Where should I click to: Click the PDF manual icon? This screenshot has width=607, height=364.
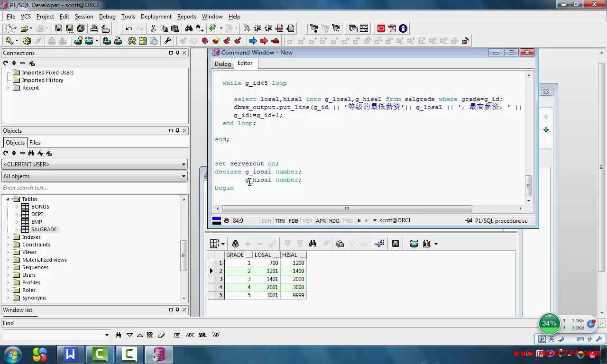[392, 28]
